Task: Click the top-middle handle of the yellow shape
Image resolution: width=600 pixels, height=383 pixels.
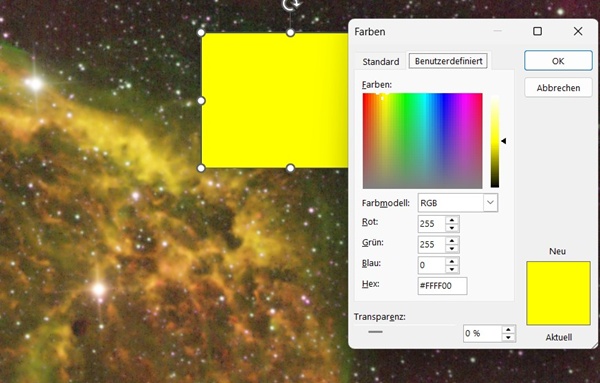Action: [290, 33]
